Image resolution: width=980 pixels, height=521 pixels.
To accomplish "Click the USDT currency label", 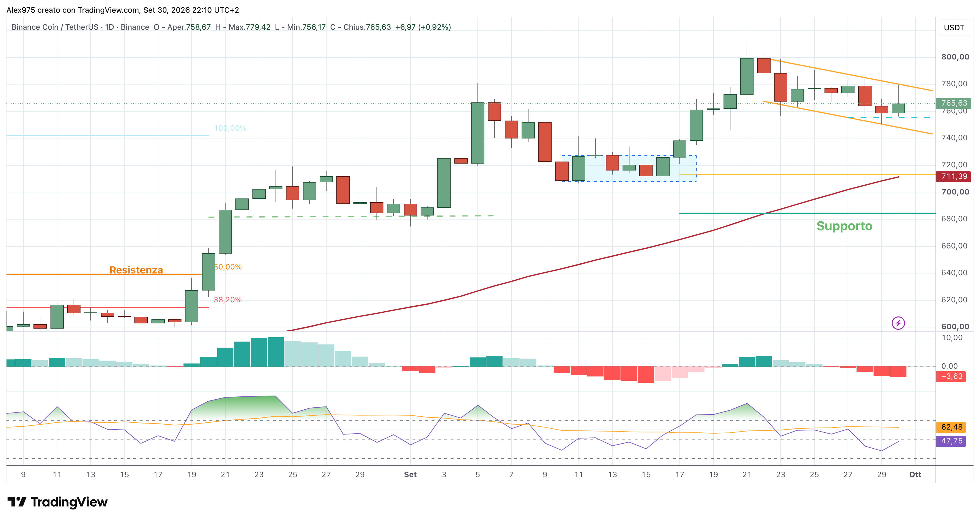I will pyautogui.click(x=954, y=28).
